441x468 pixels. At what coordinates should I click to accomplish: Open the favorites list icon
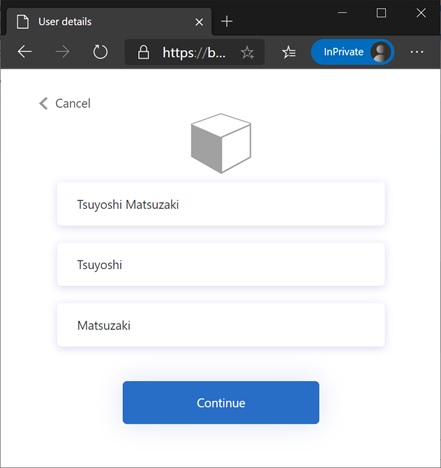tap(289, 52)
